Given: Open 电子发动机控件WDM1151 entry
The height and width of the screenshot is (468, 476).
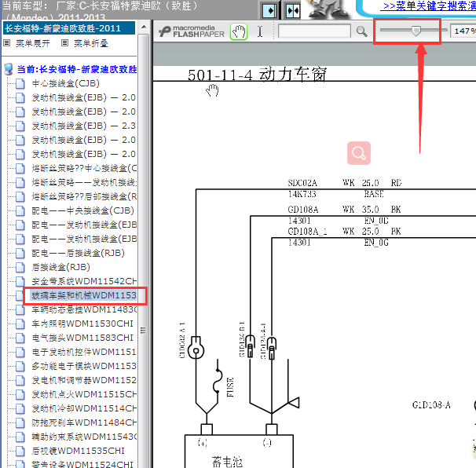Looking at the screenshot, I should click(x=84, y=352).
